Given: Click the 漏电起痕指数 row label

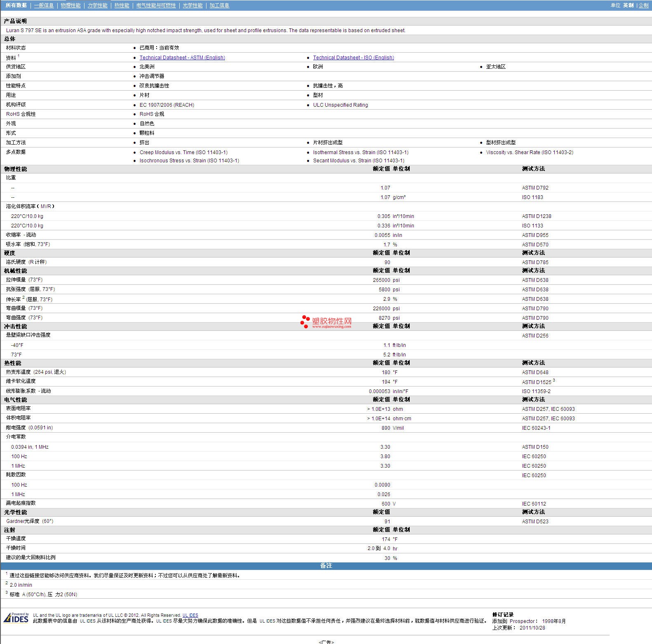Looking at the screenshot, I should click(21, 503).
